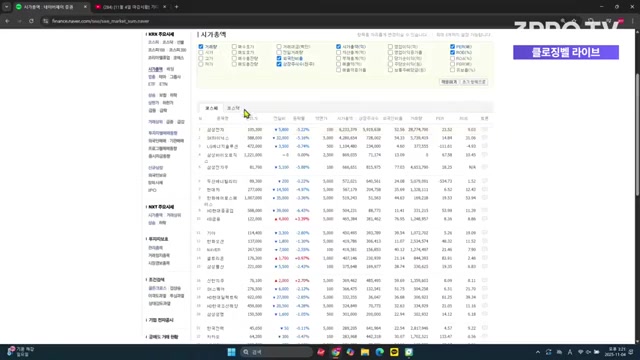Open discussion icon for 셀트리온 row
Screen dimensions: 640x360
[x=484, y=258]
